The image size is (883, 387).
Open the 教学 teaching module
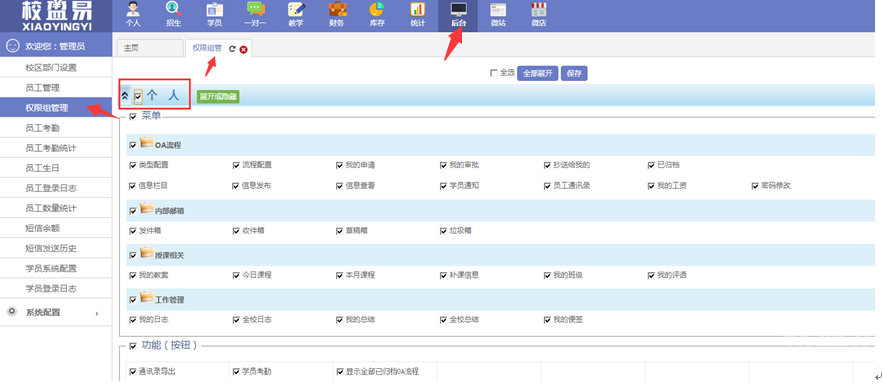[x=296, y=15]
